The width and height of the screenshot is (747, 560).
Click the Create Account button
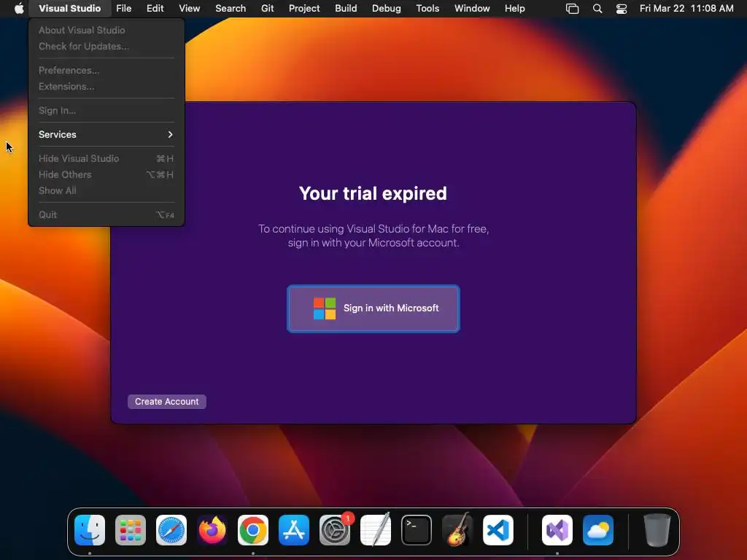[167, 402]
